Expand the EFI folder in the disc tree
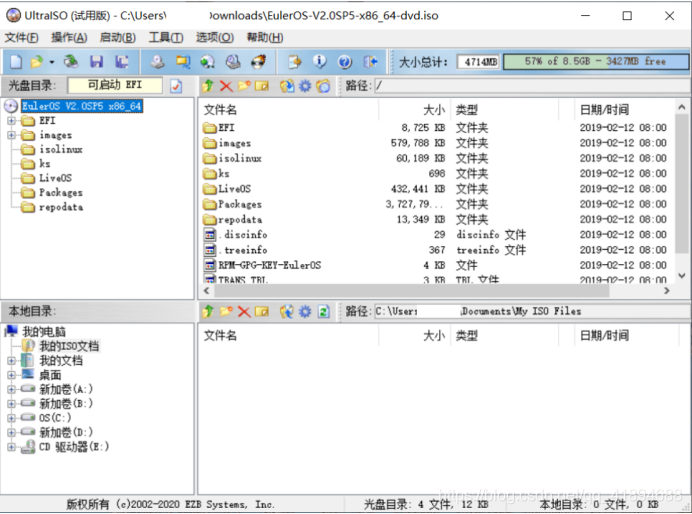This screenshot has height=514, width=692. [11, 120]
